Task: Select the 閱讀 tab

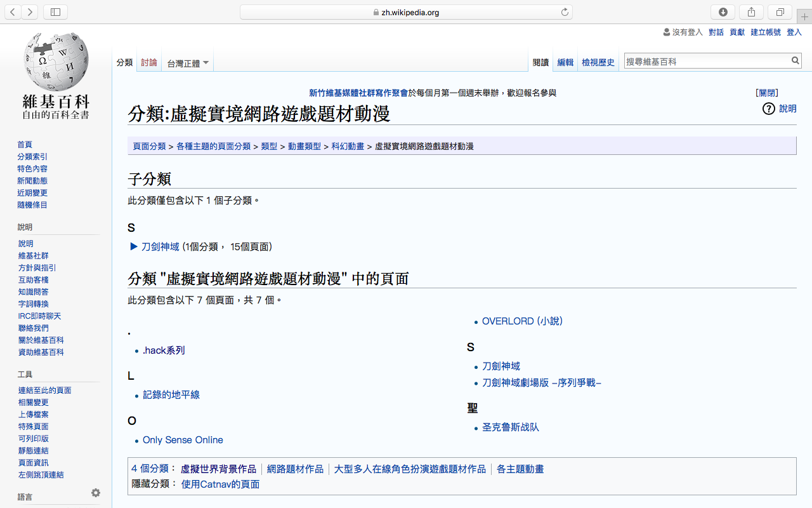Action: 540,62
